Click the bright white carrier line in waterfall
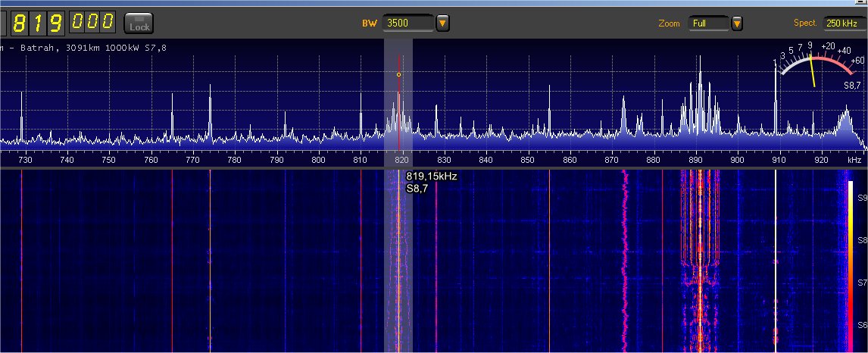Image resolution: width=868 pixels, height=353 pixels. [776, 258]
